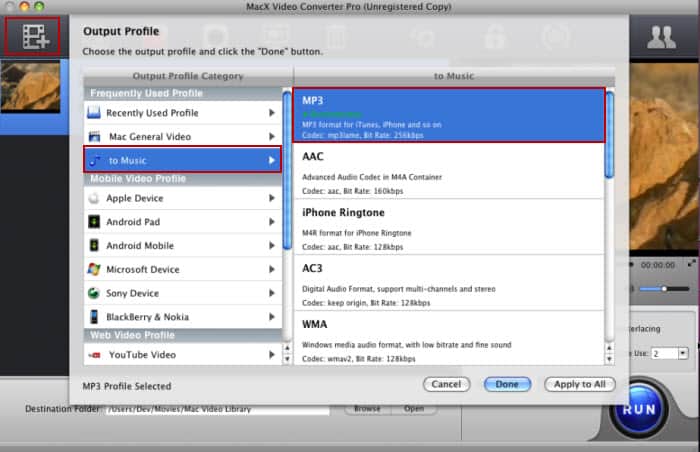
Task: Expand Android Mobile arrow
Action: 271,245
